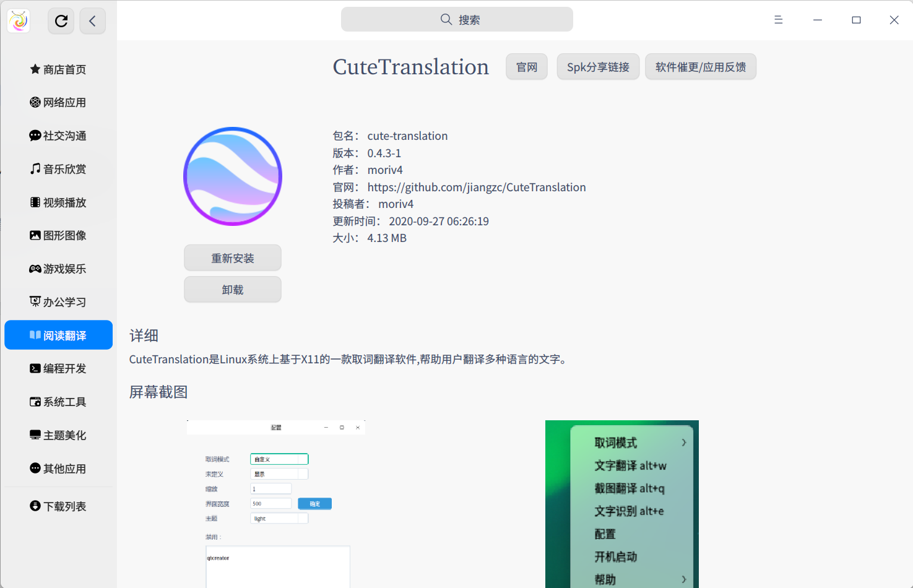The width and height of the screenshot is (913, 588).
Task: Select the 主题美化 category
Action: coord(58,435)
